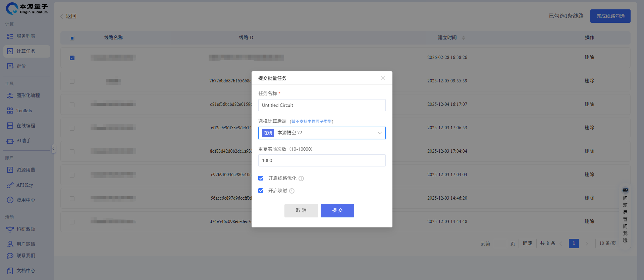Click the 重复实验次数 input field
The width and height of the screenshot is (644, 280).
click(322, 160)
